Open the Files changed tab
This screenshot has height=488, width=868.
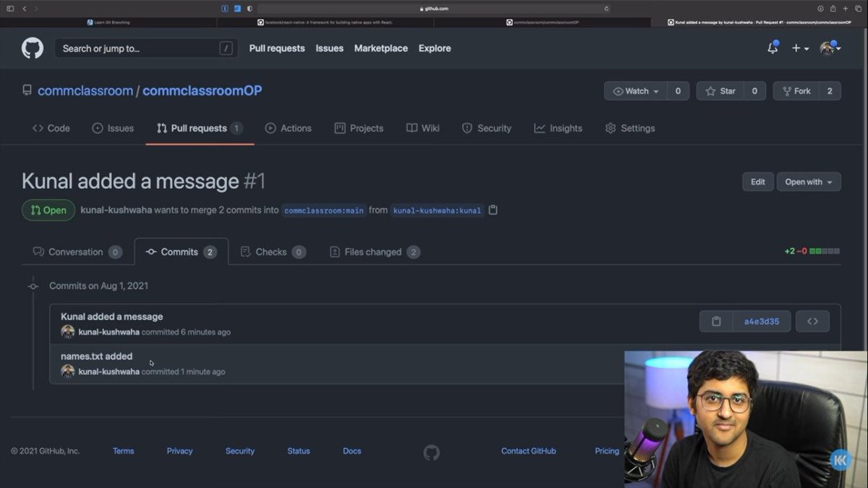point(375,252)
